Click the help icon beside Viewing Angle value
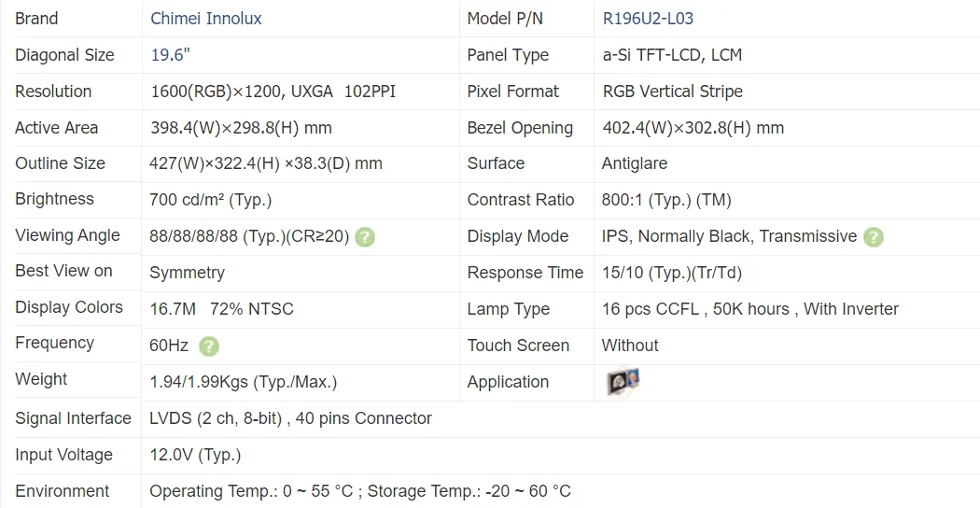The height and width of the screenshot is (508, 980). click(x=365, y=237)
